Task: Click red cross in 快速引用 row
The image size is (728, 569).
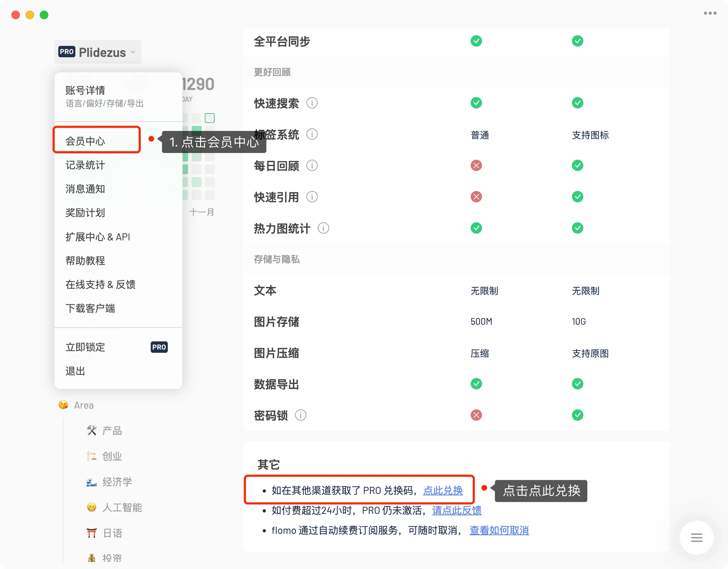Action: [476, 197]
